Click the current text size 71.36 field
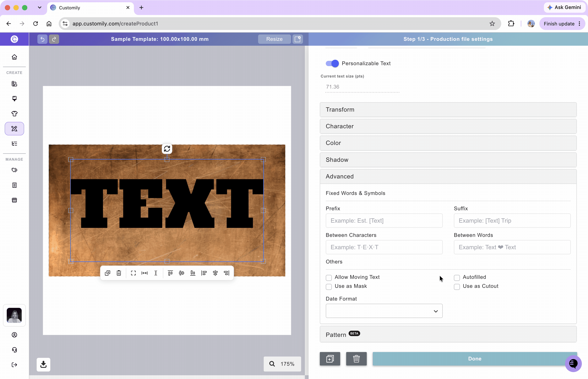 (x=362, y=87)
